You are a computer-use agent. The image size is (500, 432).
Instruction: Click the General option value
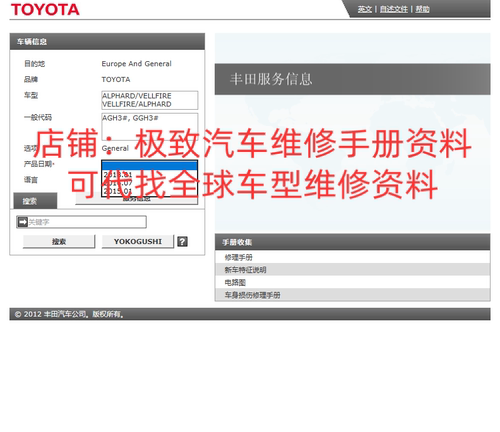pyautogui.click(x=115, y=148)
